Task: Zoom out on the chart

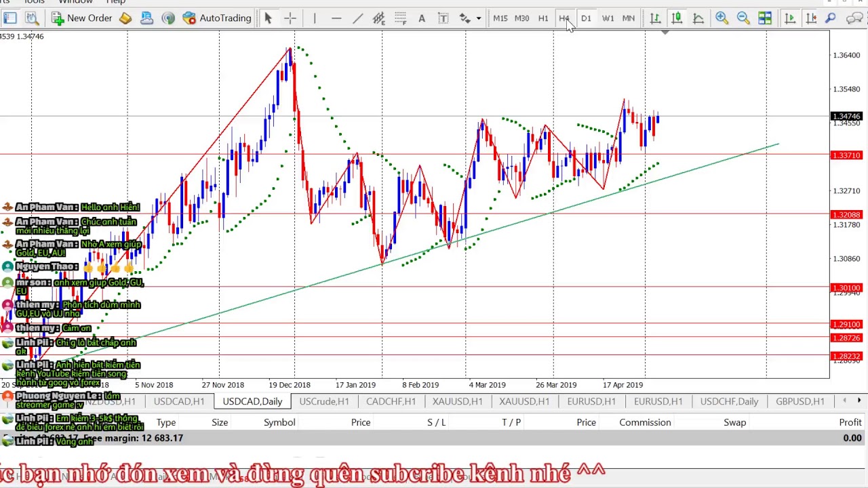Action: (743, 18)
